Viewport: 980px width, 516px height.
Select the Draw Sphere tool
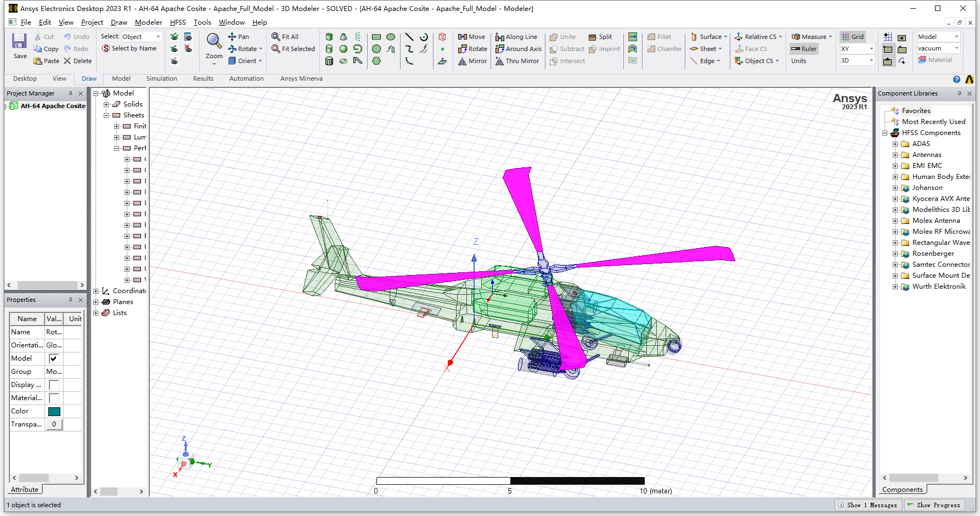click(343, 49)
